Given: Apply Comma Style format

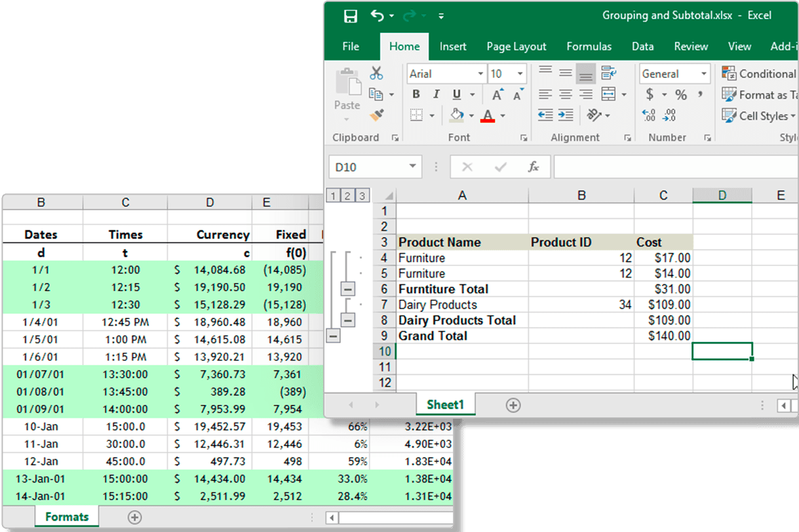Looking at the screenshot, I should (x=700, y=95).
